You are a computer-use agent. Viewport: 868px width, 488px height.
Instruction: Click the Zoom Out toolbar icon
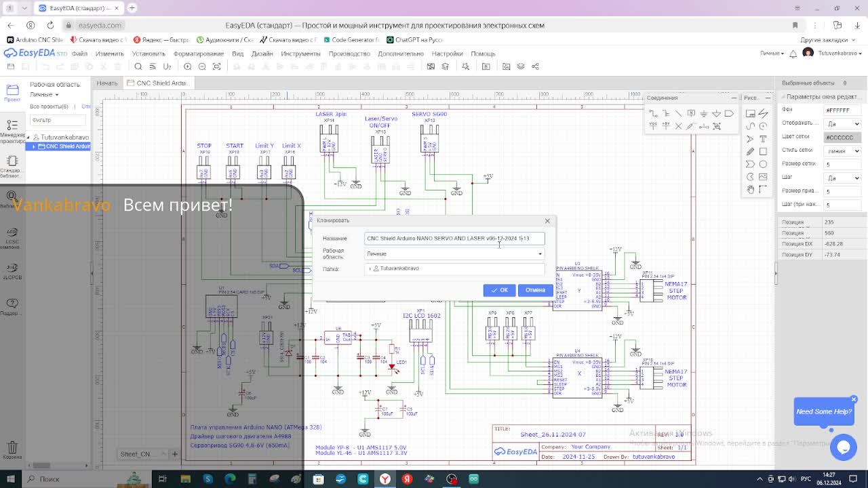point(202,66)
